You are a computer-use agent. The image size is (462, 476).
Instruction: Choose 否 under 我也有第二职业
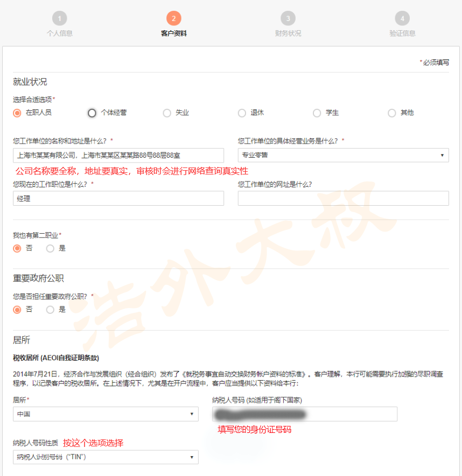pyautogui.click(x=17, y=249)
